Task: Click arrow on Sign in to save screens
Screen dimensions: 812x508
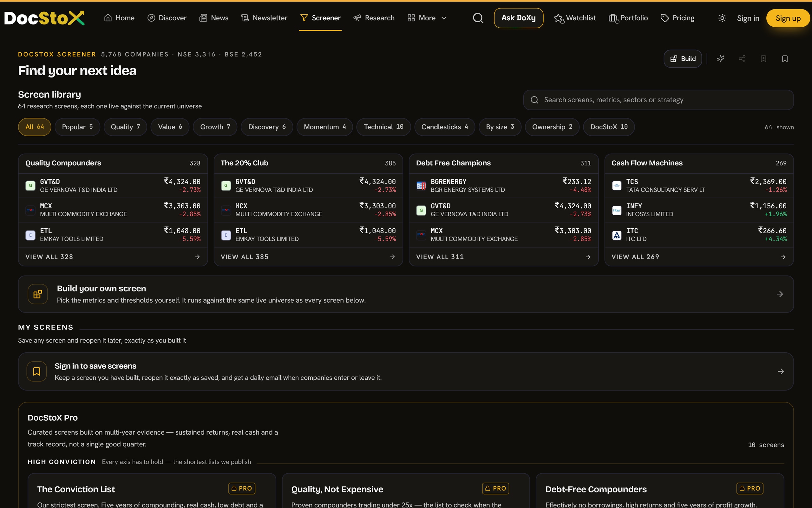Action: pyautogui.click(x=781, y=371)
